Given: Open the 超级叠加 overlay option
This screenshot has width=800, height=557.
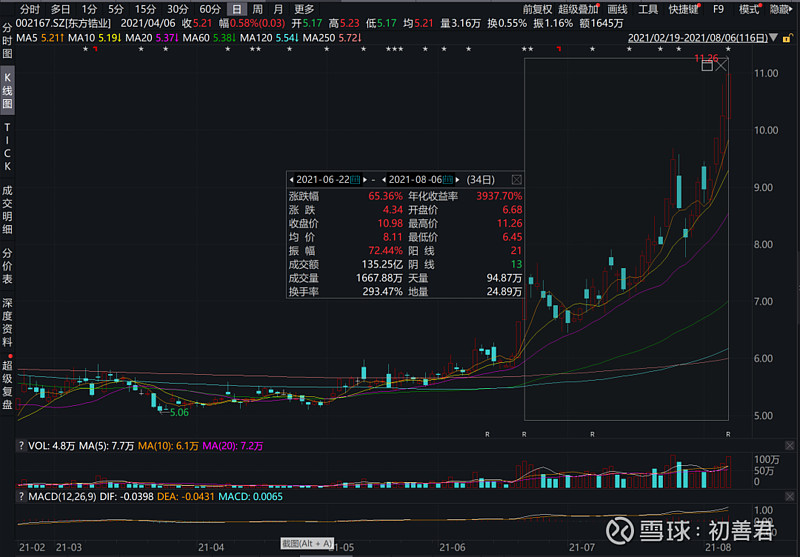Looking at the screenshot, I should 578,9.
